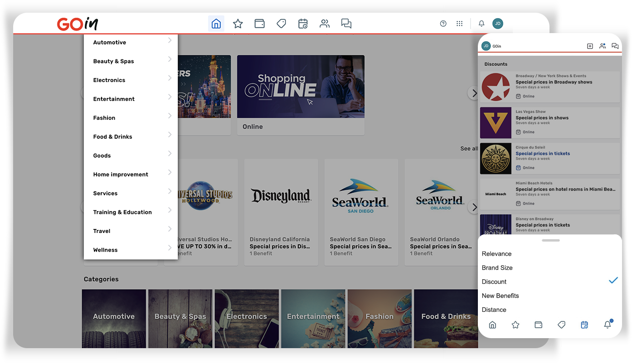The height and width of the screenshot is (364, 632).
Task: Advance the banner carousel right arrow
Action: 474,93
